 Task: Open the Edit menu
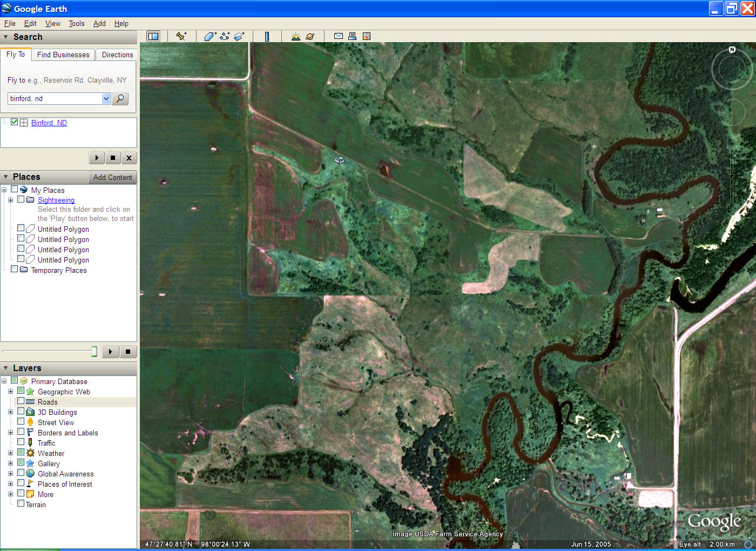point(30,23)
